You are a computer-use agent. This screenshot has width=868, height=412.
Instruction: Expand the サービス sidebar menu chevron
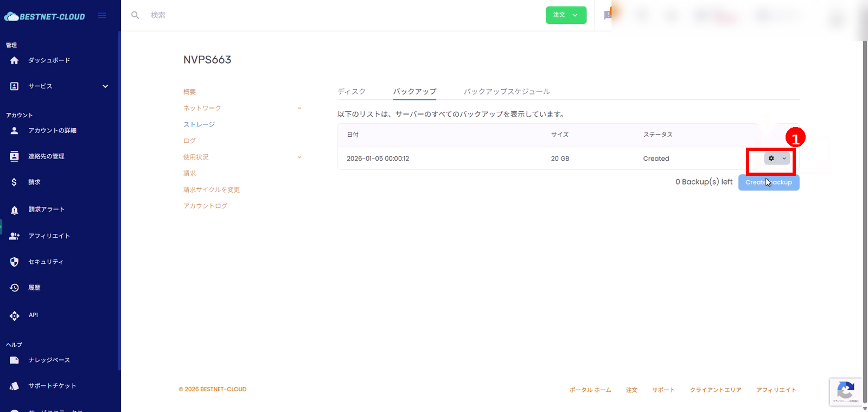click(x=105, y=86)
